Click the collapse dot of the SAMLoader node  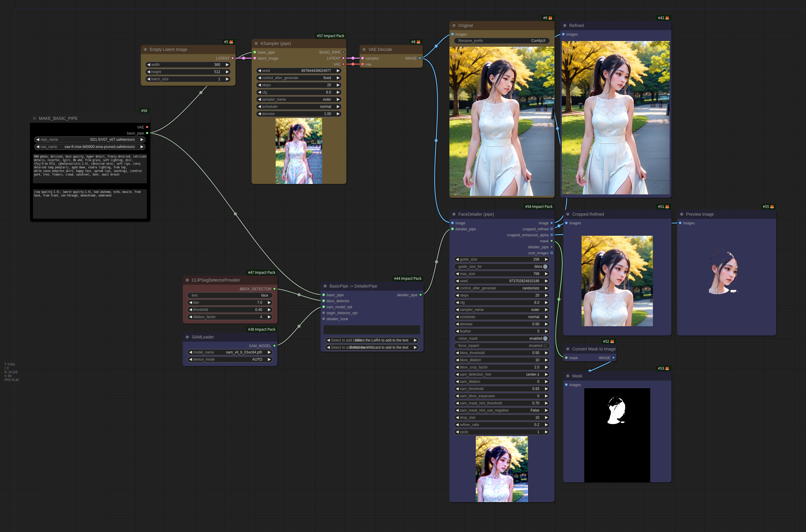tap(187, 337)
